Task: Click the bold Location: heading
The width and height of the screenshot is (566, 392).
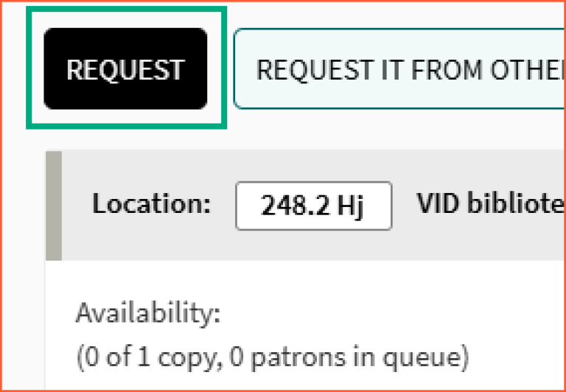Action: [151, 204]
